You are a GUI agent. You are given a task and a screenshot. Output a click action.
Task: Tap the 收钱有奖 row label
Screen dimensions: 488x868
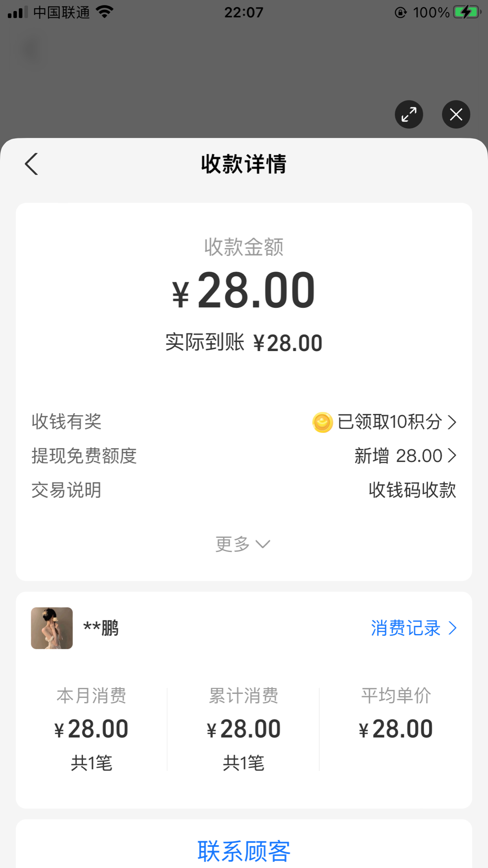click(x=67, y=422)
